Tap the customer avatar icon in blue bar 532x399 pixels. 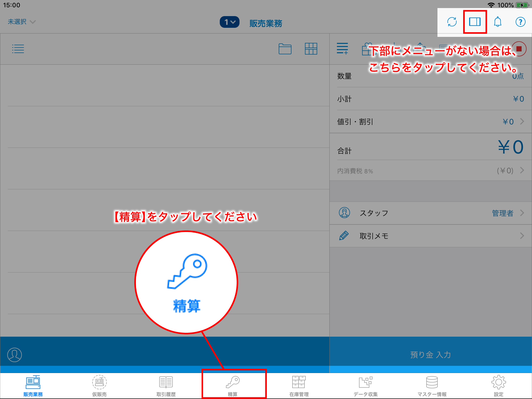click(15, 355)
